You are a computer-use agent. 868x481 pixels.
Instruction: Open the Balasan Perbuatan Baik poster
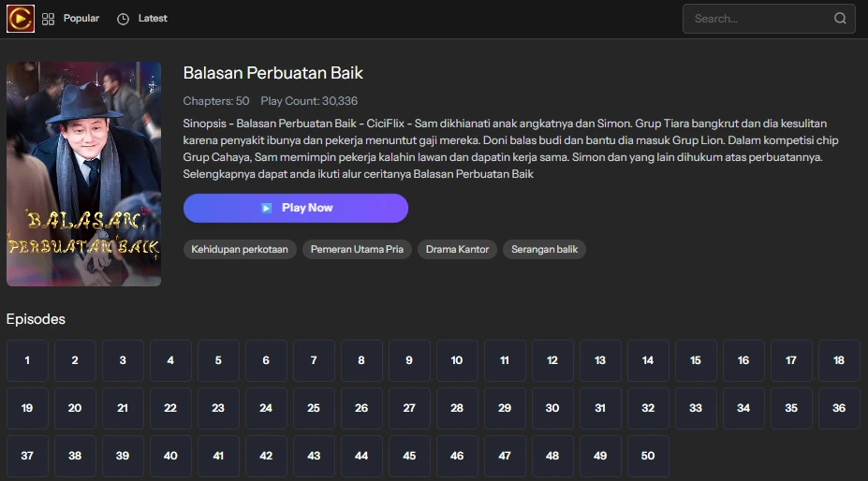pyautogui.click(x=83, y=174)
